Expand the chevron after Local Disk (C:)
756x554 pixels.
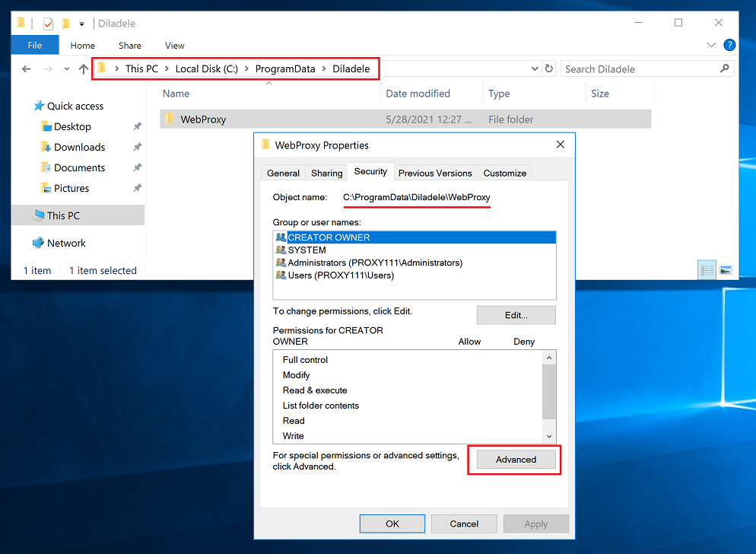[x=246, y=68]
